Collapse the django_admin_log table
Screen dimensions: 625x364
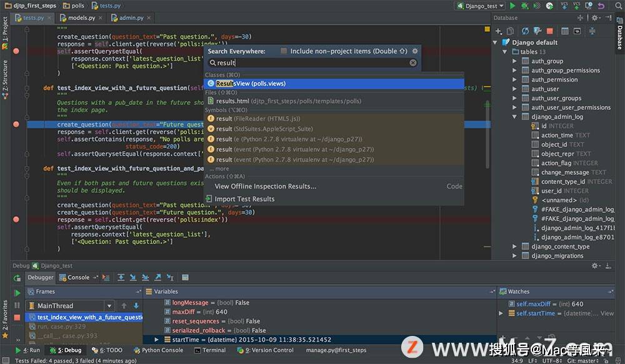(514, 117)
